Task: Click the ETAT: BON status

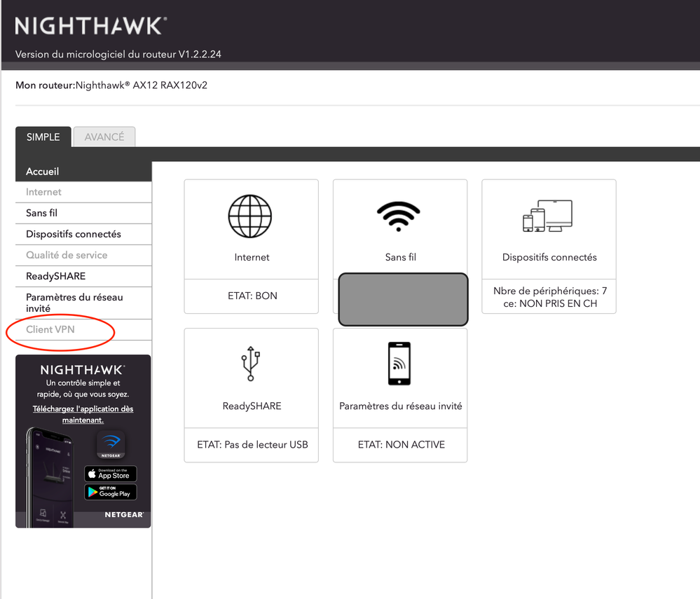Action: click(252, 296)
